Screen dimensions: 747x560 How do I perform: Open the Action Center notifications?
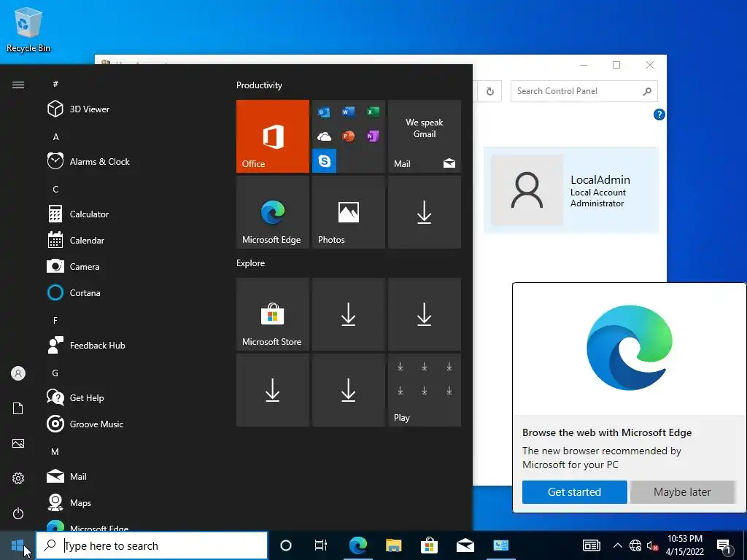coord(724,546)
